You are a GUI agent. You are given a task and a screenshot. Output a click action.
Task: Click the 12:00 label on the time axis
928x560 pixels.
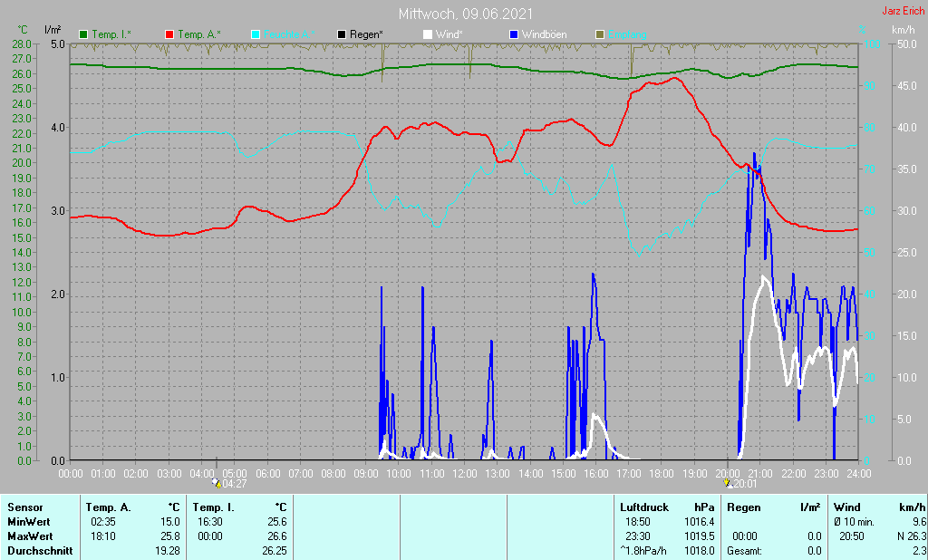pyautogui.click(x=465, y=474)
